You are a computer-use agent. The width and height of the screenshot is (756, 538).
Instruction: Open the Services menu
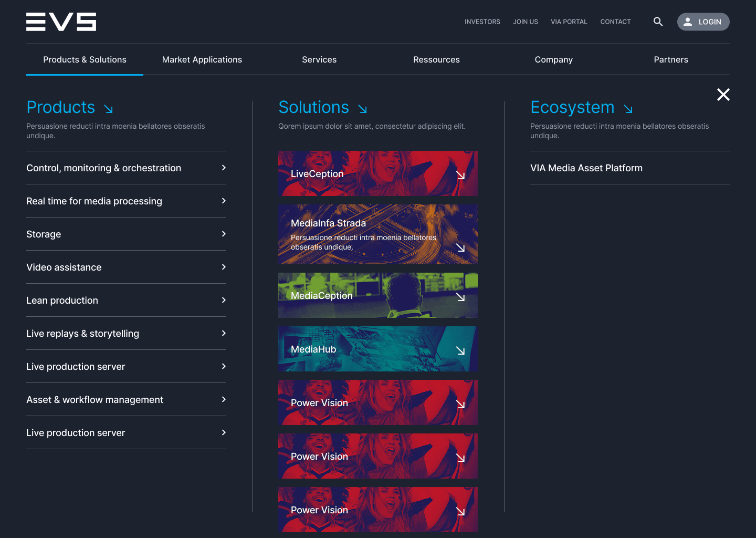(x=319, y=59)
